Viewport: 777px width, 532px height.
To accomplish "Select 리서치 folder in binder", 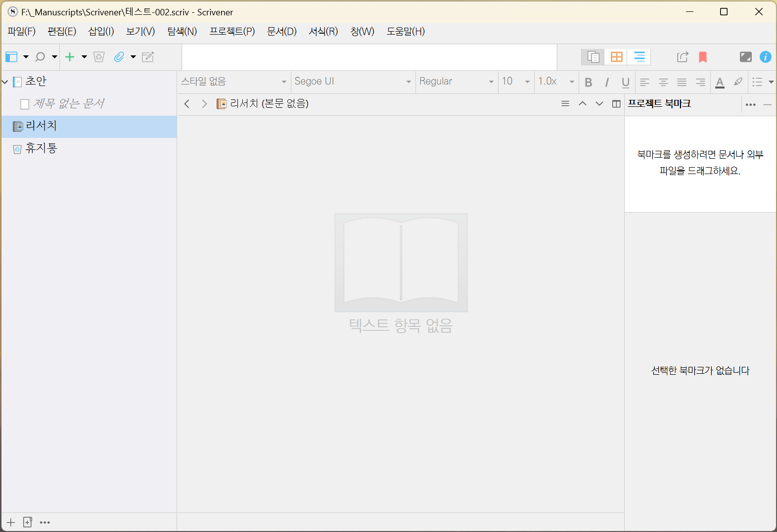I will (89, 127).
